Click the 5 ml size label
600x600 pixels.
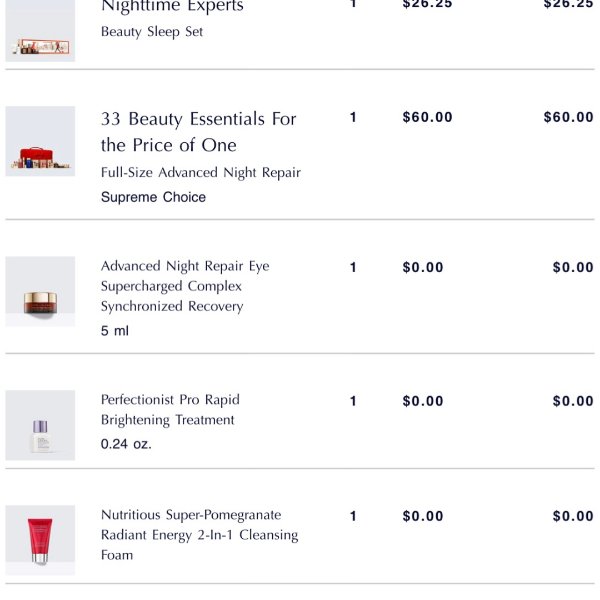tap(115, 331)
